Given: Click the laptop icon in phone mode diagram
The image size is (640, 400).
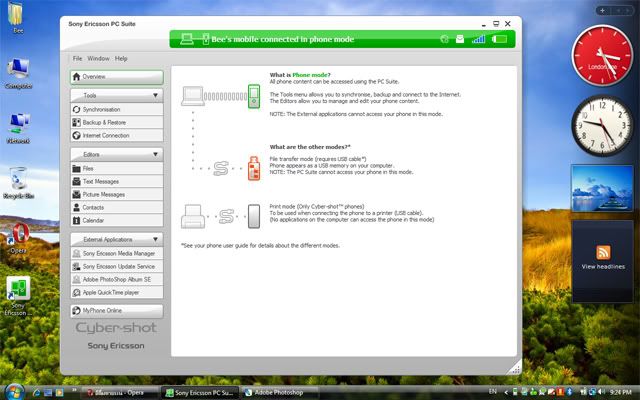Looking at the screenshot, I should (193, 96).
